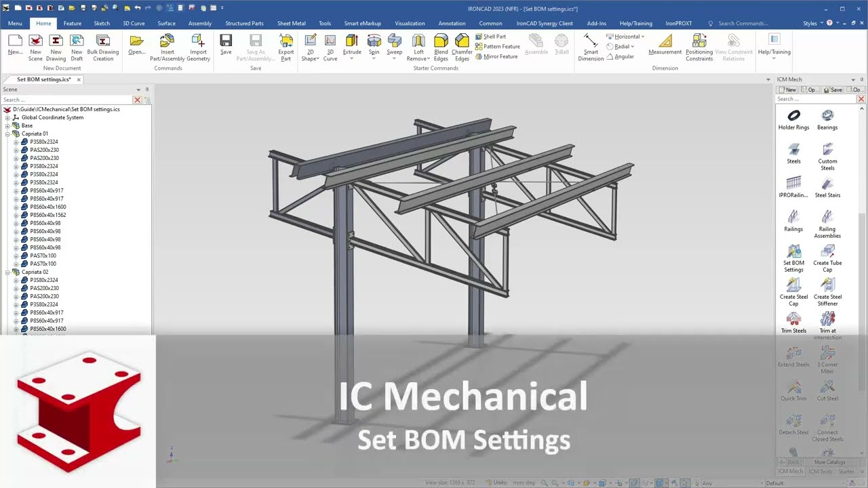Click Import Geometry icon
The image size is (868, 488).
[x=198, y=47]
